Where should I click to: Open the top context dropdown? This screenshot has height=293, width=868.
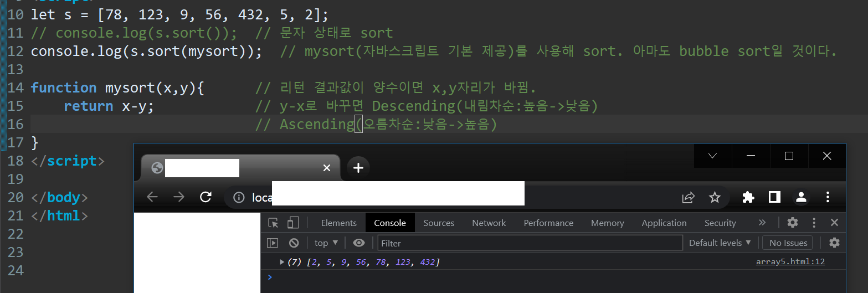click(326, 243)
